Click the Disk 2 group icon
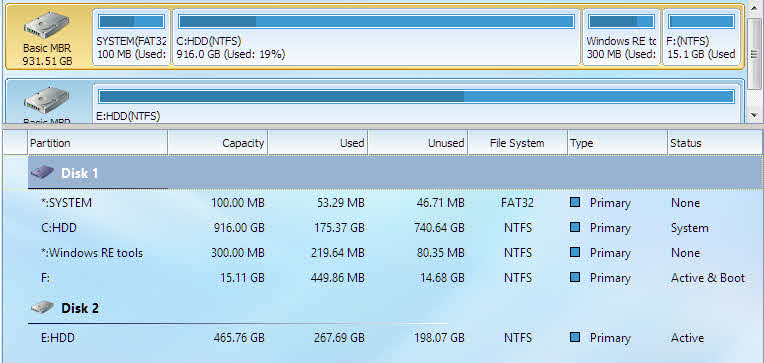 click(42, 307)
